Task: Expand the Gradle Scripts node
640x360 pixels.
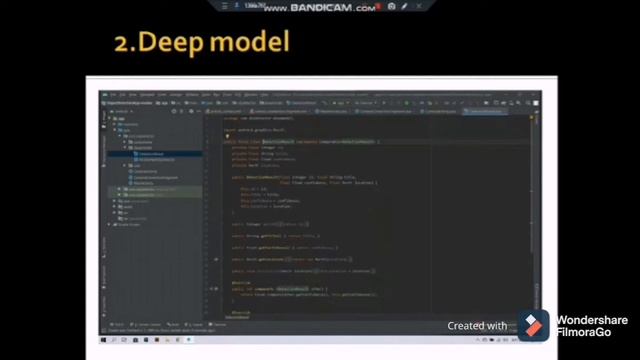Action: (110, 224)
